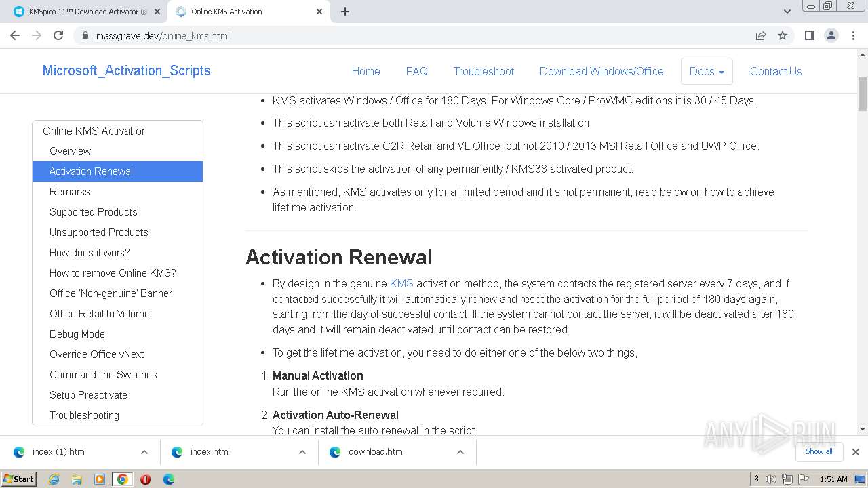Image resolution: width=868 pixels, height=488 pixels.
Task: Click Show all downloads button
Action: pos(818,452)
